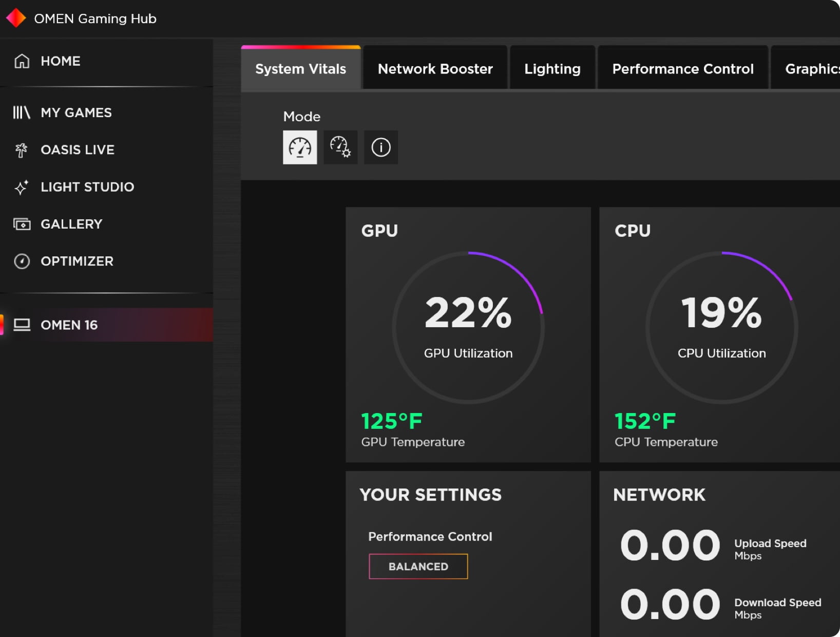The width and height of the screenshot is (840, 637).
Task: Click the OMEN 16 laptop icon
Action: point(22,325)
